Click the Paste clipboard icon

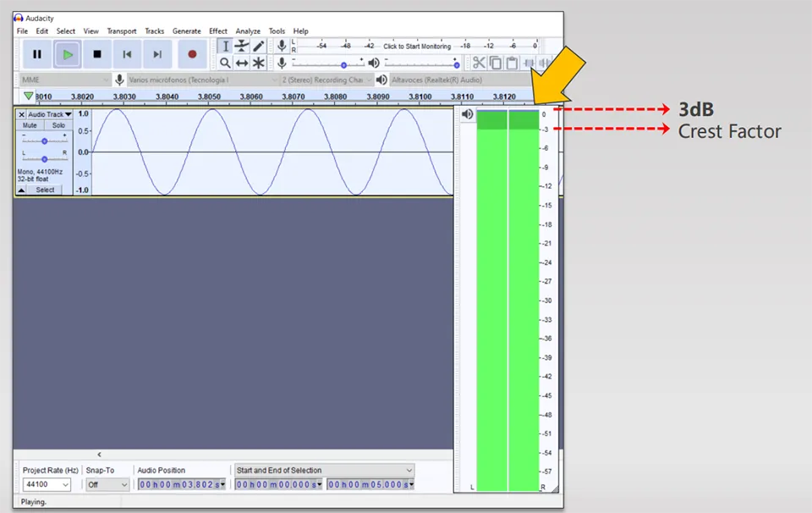(x=513, y=63)
